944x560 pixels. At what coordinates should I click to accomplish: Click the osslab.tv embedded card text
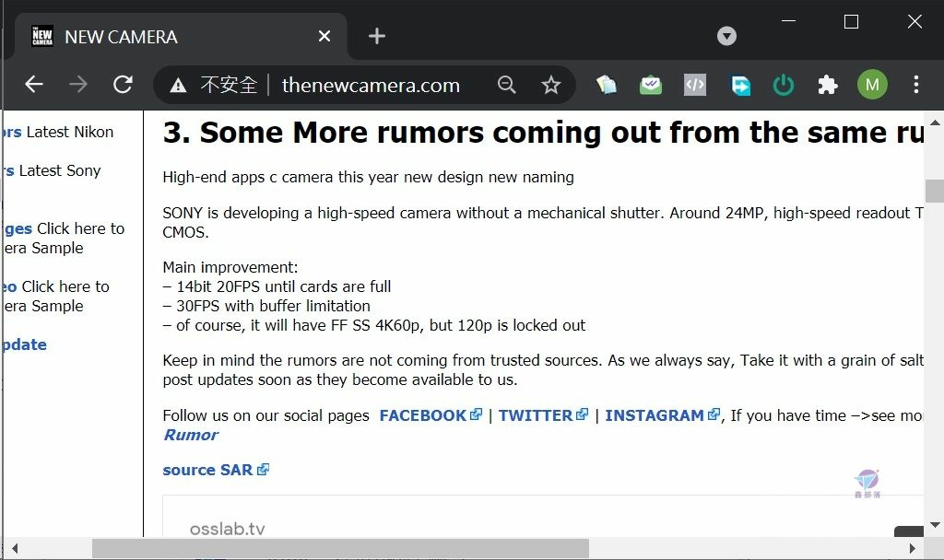[x=228, y=529]
